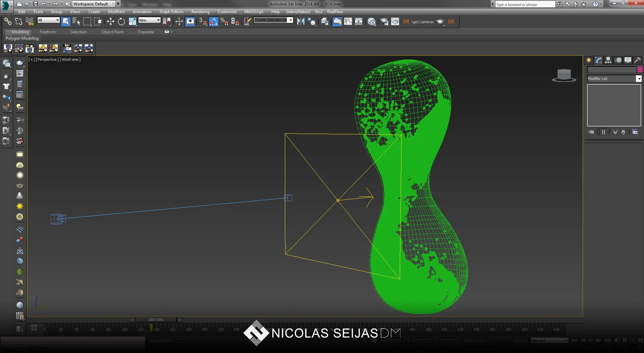Switch to the Create command panel
This screenshot has width=644, height=353.
point(589,60)
